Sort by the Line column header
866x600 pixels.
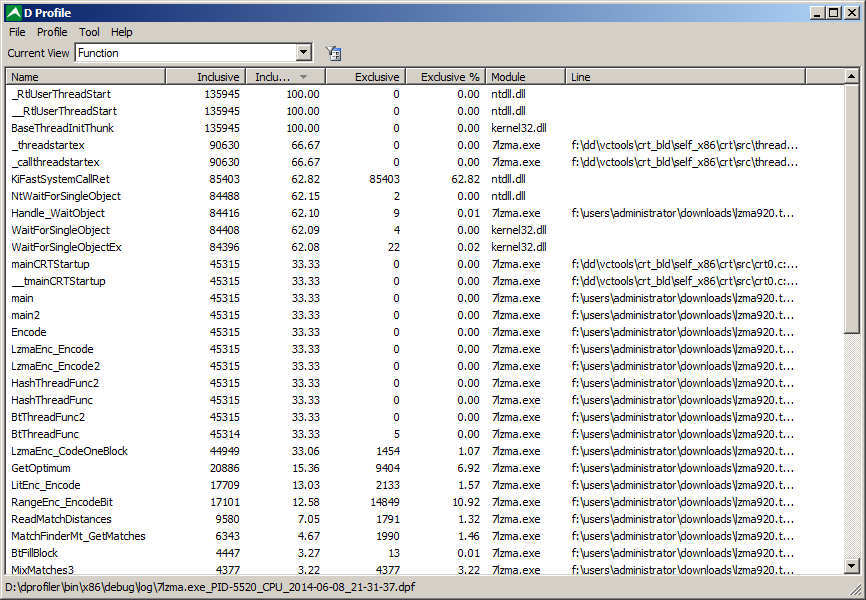(x=685, y=77)
